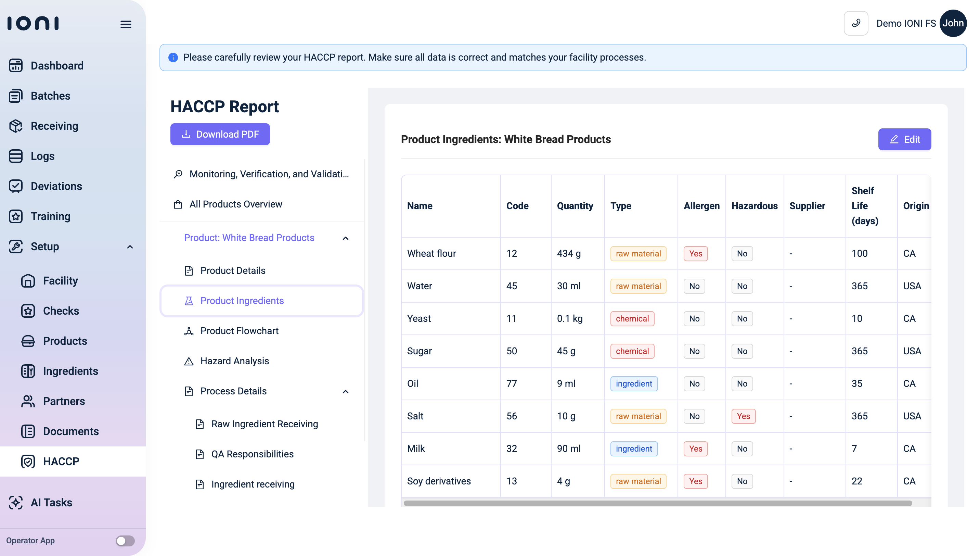This screenshot has height=556, width=980.
Task: Open AI Tasks icon in sidebar
Action: point(16,503)
